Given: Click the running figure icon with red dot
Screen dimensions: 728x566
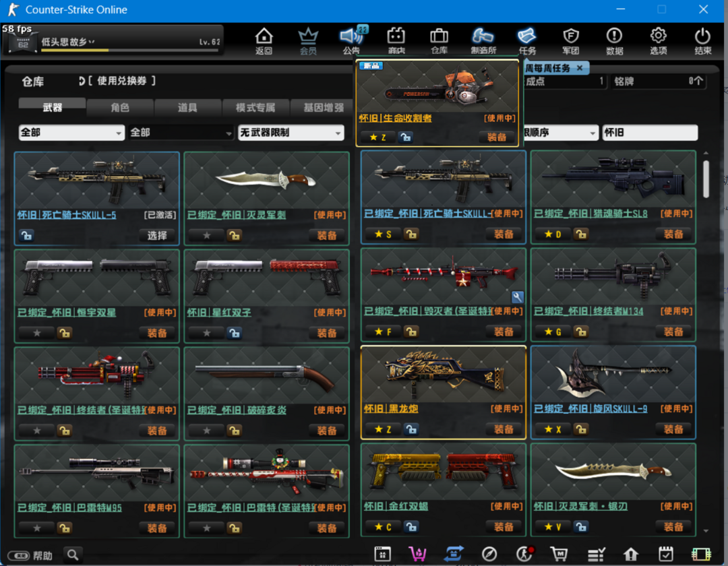Looking at the screenshot, I should (525, 554).
